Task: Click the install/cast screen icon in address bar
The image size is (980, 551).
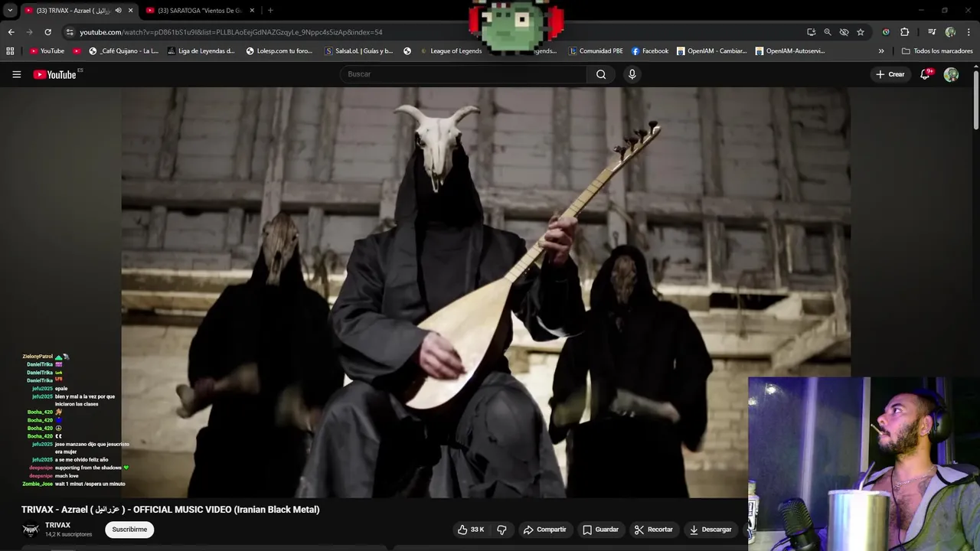Action: pyautogui.click(x=811, y=32)
